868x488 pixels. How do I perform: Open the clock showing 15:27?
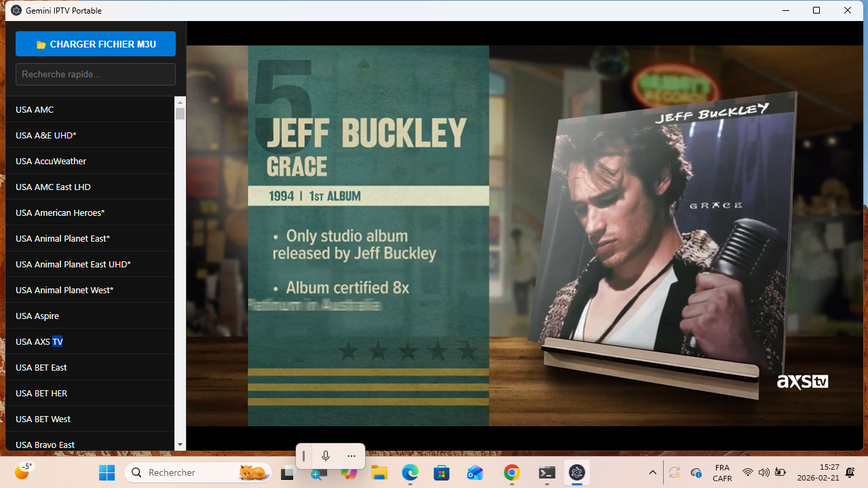(x=818, y=472)
